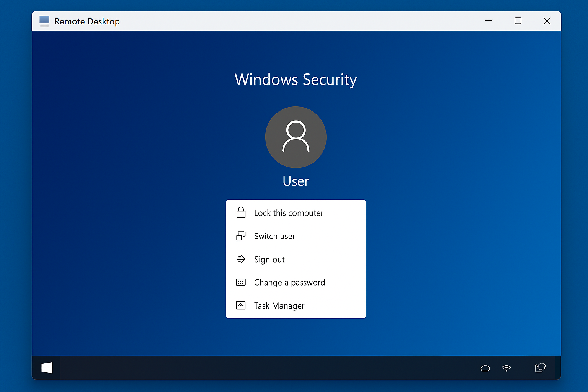Click the User name label
The image size is (588, 392).
[296, 181]
